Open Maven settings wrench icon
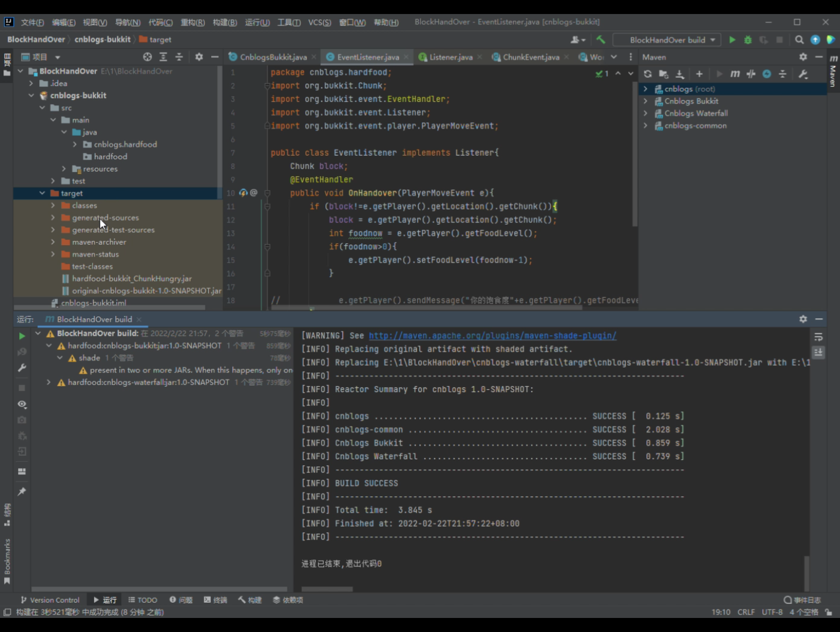The width and height of the screenshot is (840, 632). coord(803,74)
